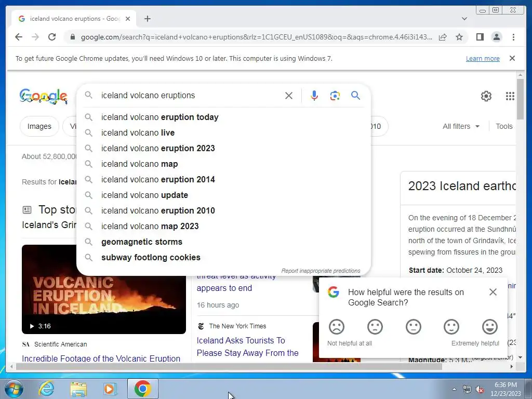Select suggestion iceland volcano map

(223, 164)
